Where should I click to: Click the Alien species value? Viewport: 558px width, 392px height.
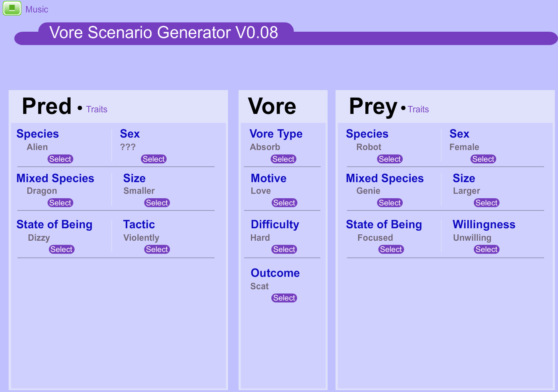click(37, 147)
